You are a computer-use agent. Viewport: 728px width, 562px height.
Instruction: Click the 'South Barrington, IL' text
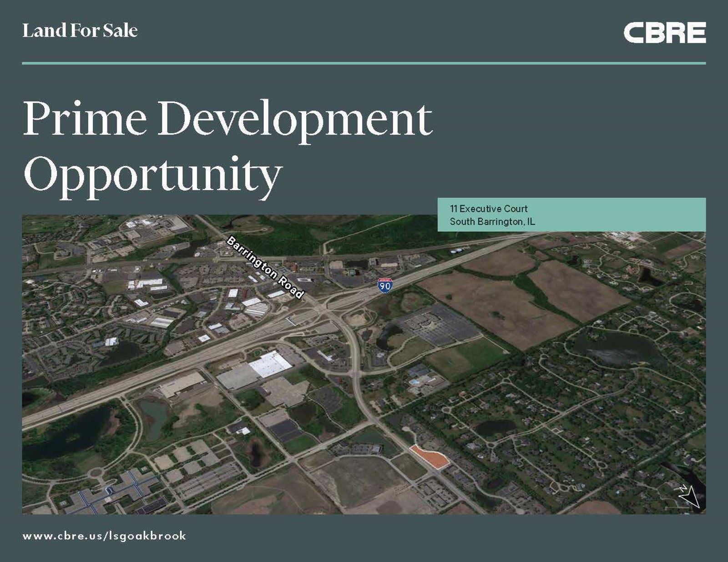pyautogui.click(x=492, y=221)
